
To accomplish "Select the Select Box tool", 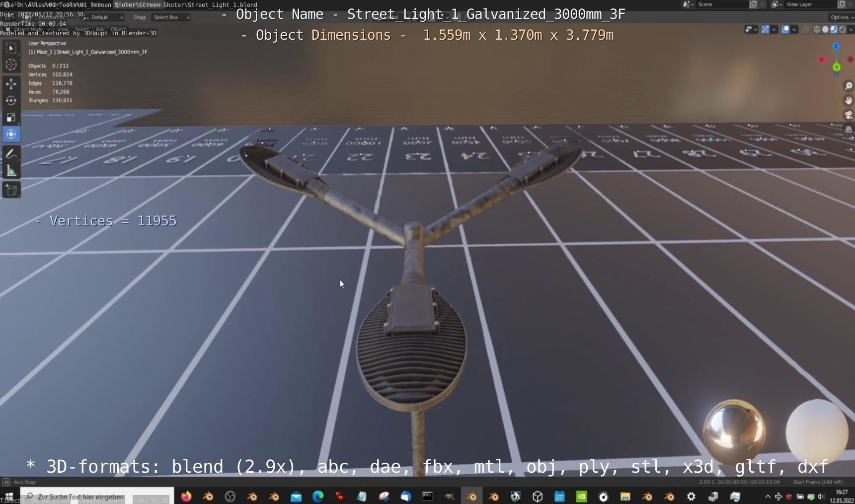I will pyautogui.click(x=11, y=48).
